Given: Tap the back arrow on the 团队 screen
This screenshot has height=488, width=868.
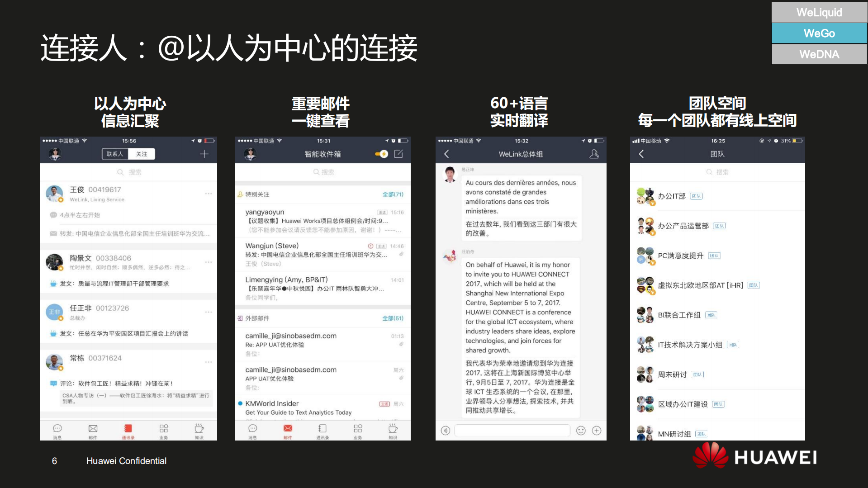Looking at the screenshot, I should pyautogui.click(x=641, y=154).
